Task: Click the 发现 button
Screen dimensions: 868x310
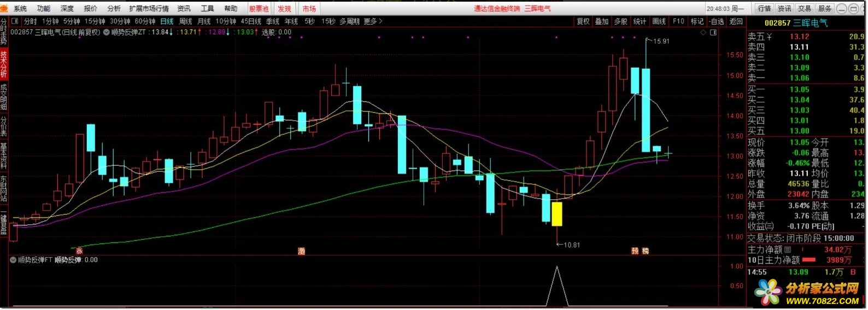Action: (x=284, y=9)
